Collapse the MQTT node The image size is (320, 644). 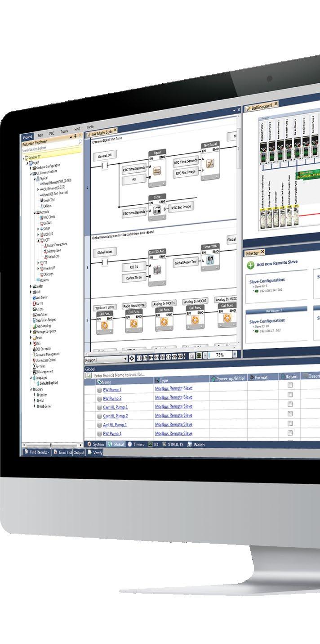(38, 240)
